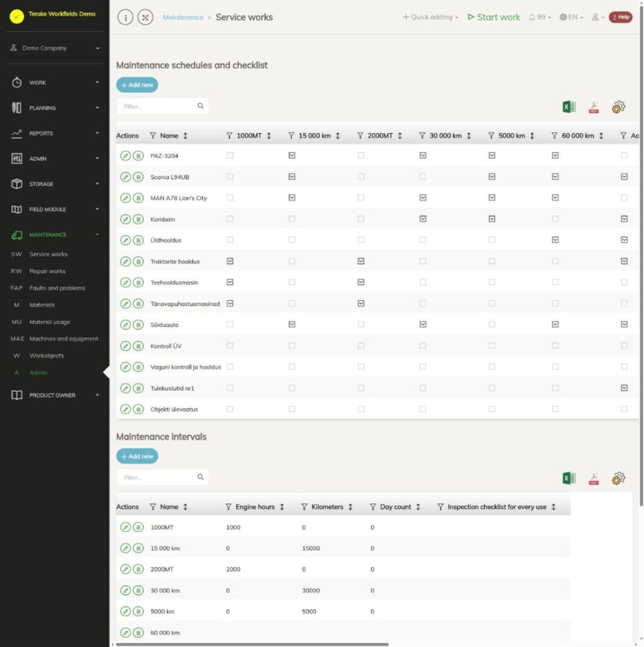The height and width of the screenshot is (647, 644).
Task: Filter the schedules table by Name column
Action: (x=153, y=136)
